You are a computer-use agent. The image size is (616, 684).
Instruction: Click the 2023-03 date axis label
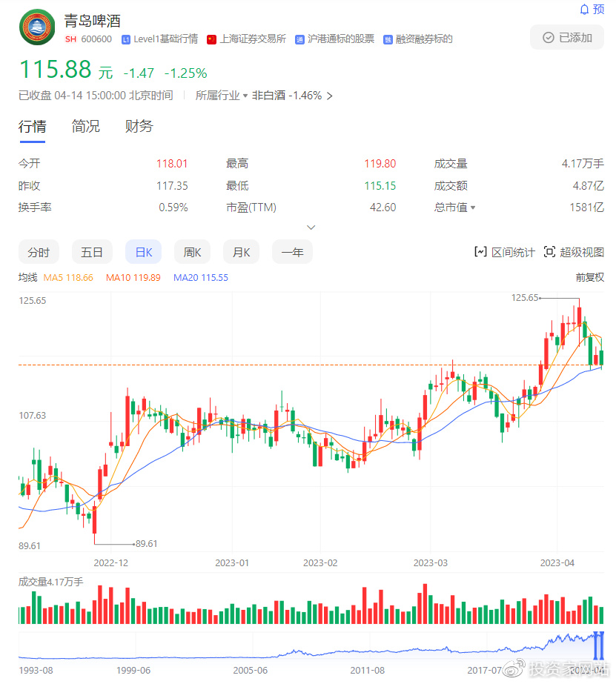point(431,562)
